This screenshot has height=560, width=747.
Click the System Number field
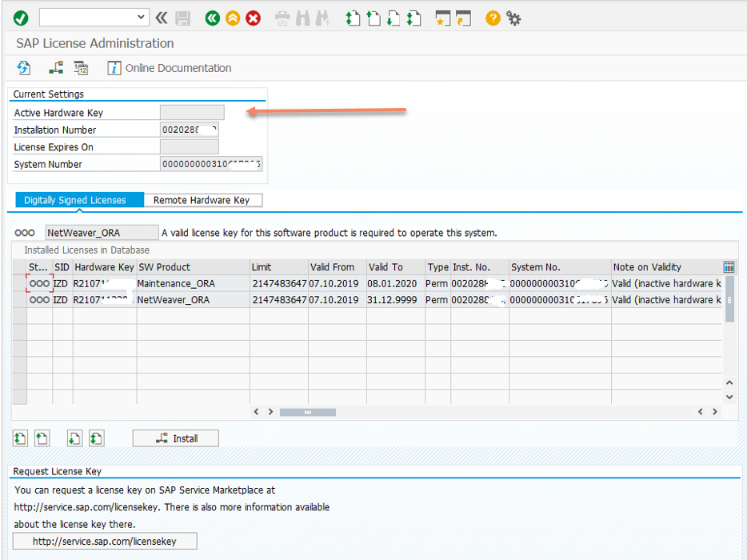(x=211, y=164)
